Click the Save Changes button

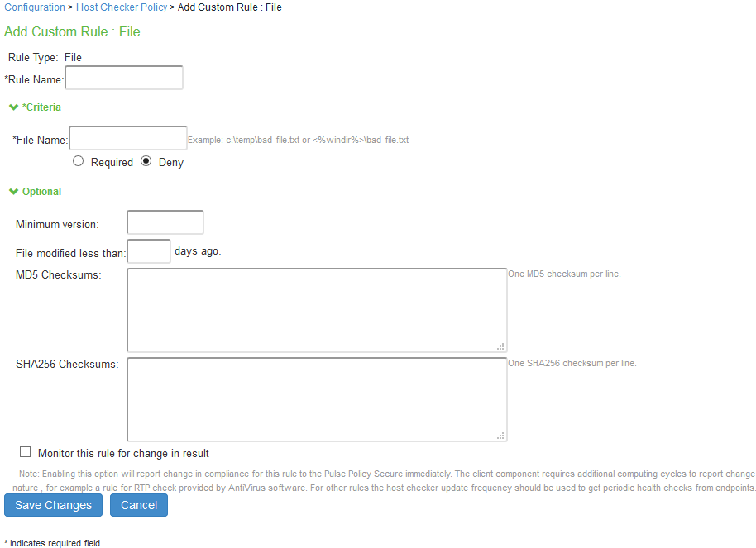click(x=53, y=505)
